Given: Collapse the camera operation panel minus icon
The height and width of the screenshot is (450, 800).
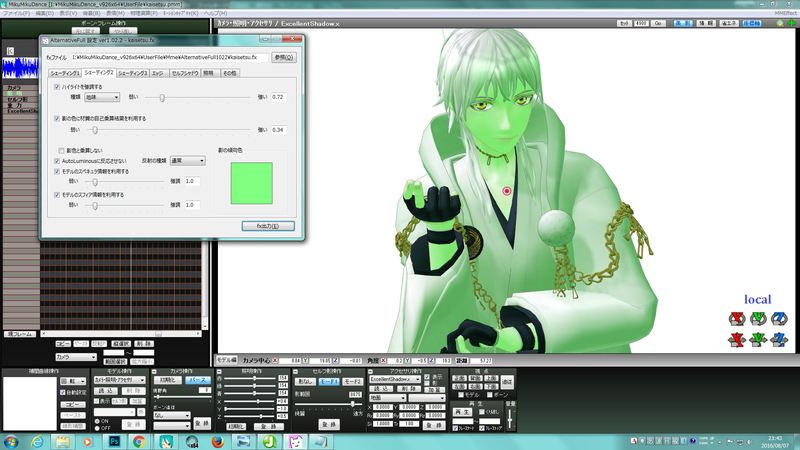Looking at the screenshot, I should 154,371.
